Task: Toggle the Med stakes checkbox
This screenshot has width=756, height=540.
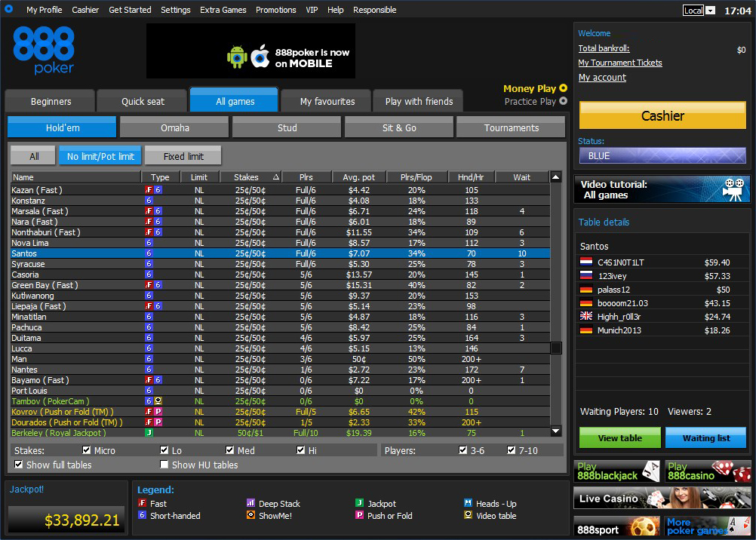Action: point(230,449)
